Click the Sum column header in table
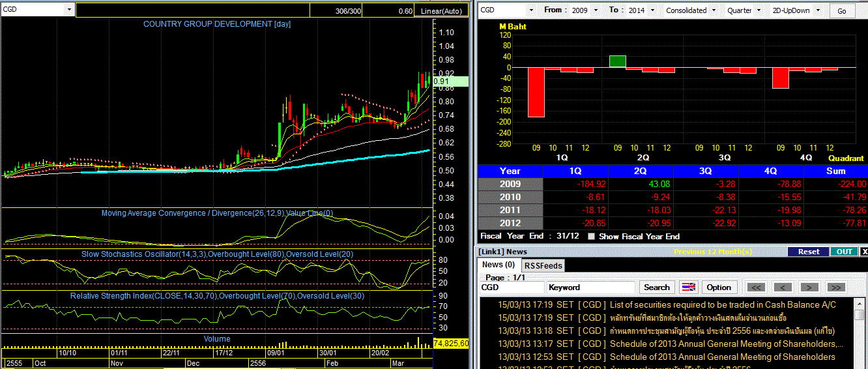The height and width of the screenshot is (369, 868). (835, 171)
